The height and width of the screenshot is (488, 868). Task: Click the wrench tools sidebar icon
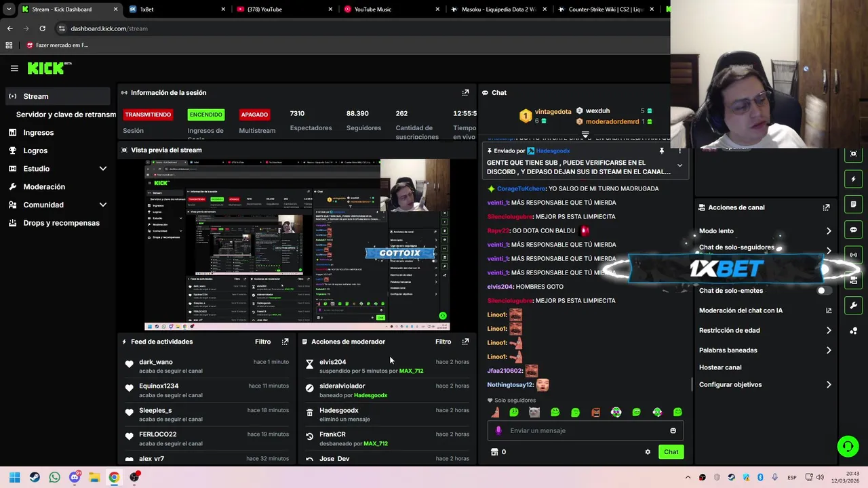[x=853, y=306]
